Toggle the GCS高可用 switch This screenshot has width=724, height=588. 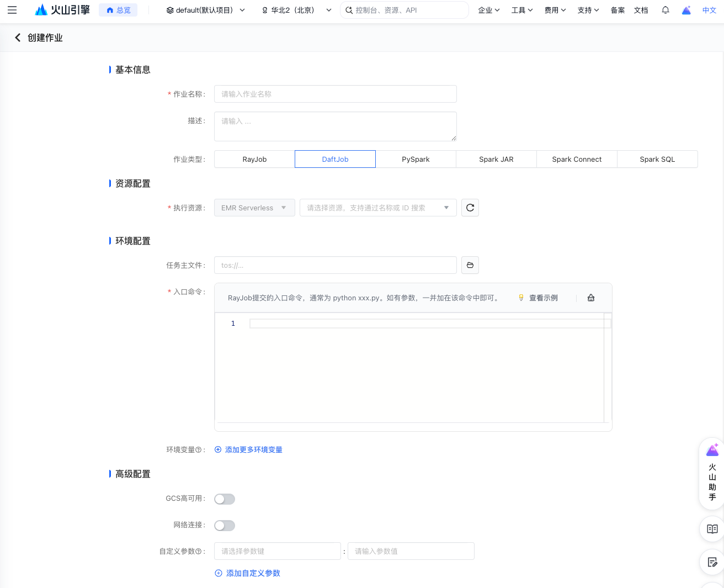click(225, 499)
